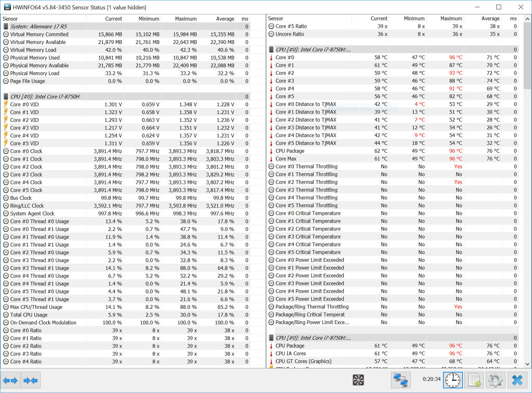Viewport: 532px width, 393px height.
Task: Select the Virtual Memory Commited row
Action: tap(126, 34)
